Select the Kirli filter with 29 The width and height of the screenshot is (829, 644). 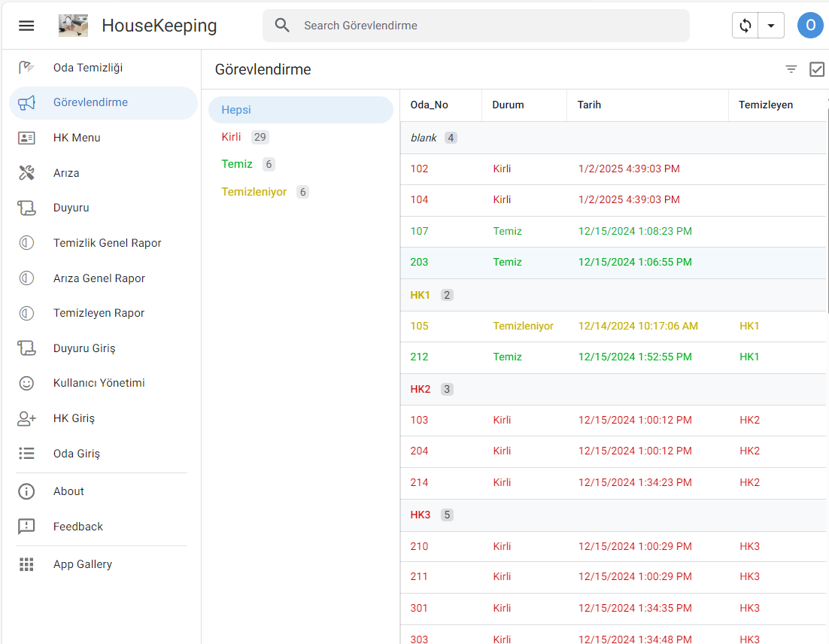pos(301,137)
